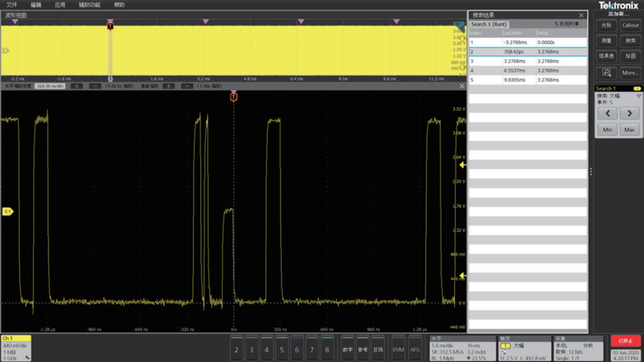The width and height of the screenshot is (644, 362).
Task: Open the 辅助功能 menu
Action: [x=89, y=4]
